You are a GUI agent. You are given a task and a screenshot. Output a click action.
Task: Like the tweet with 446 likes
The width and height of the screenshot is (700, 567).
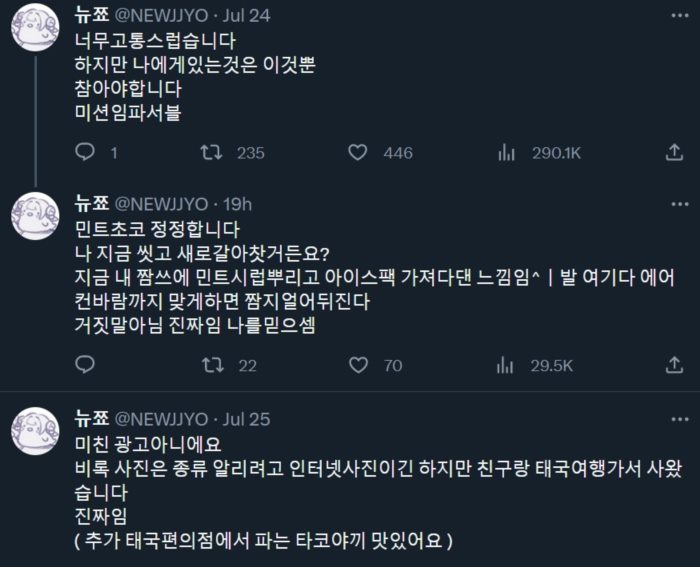coord(358,152)
